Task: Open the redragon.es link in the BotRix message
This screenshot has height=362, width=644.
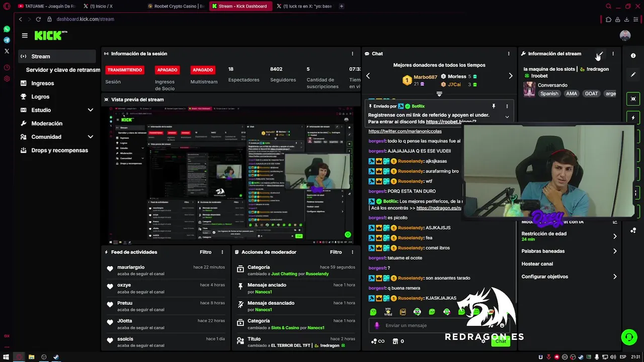Action: pyautogui.click(x=439, y=208)
